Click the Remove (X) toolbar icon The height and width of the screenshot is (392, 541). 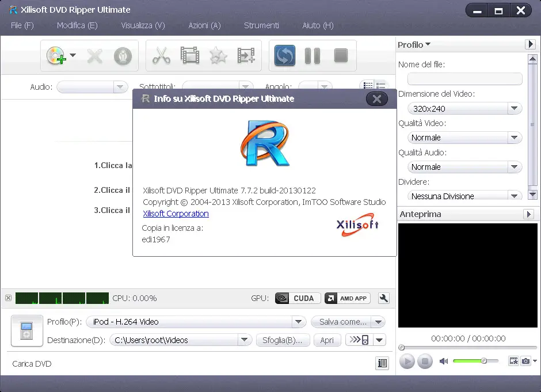click(x=95, y=56)
